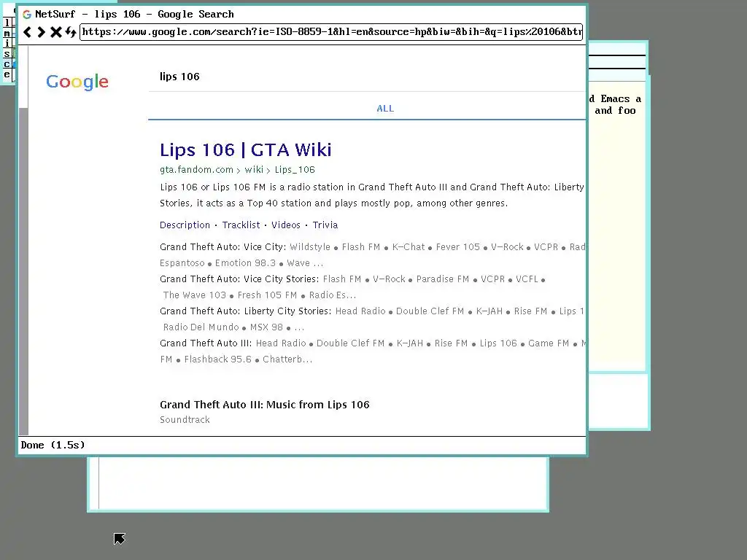This screenshot has width=747, height=560.
Task: Click the 'Paradise FM' station text
Action: 443,279
